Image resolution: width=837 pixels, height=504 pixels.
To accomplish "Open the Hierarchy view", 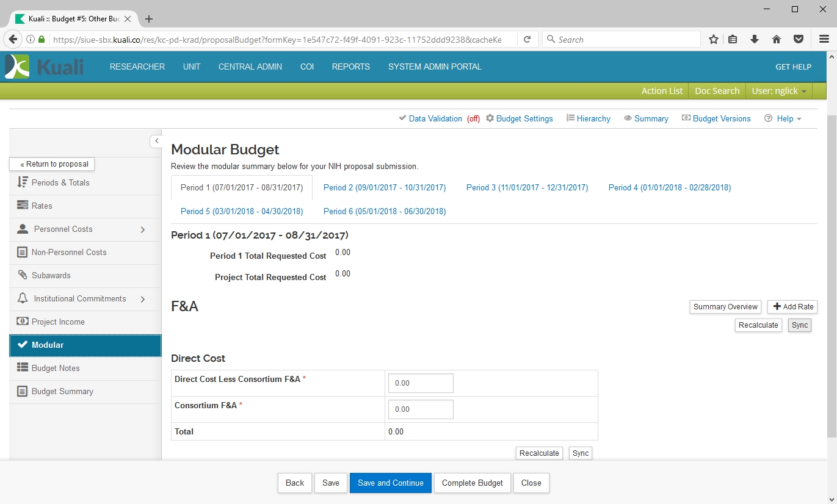I will pos(588,118).
